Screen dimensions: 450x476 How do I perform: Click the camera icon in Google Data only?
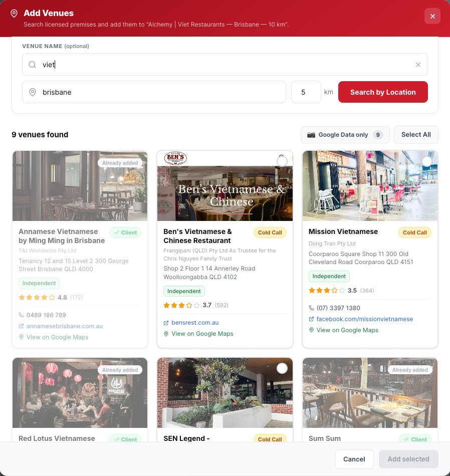[x=311, y=135]
